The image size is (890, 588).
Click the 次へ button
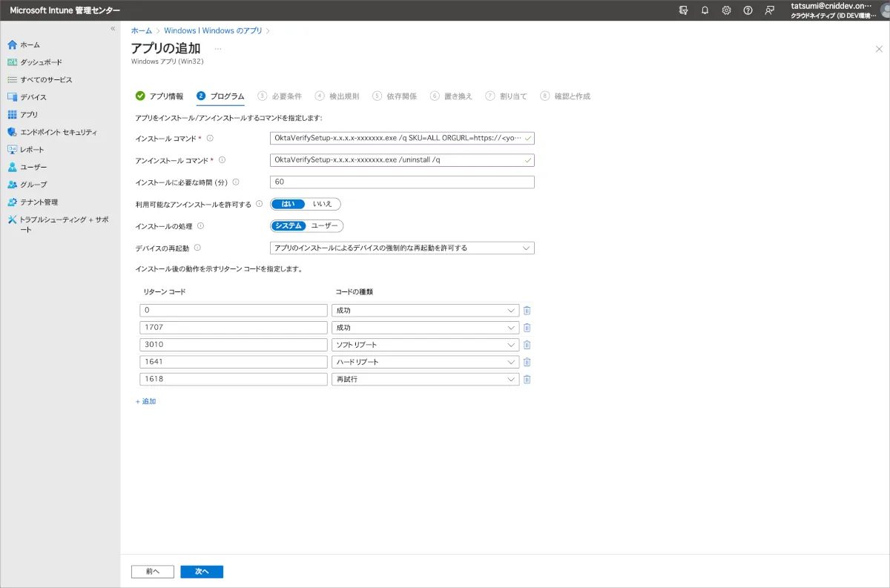coord(202,572)
